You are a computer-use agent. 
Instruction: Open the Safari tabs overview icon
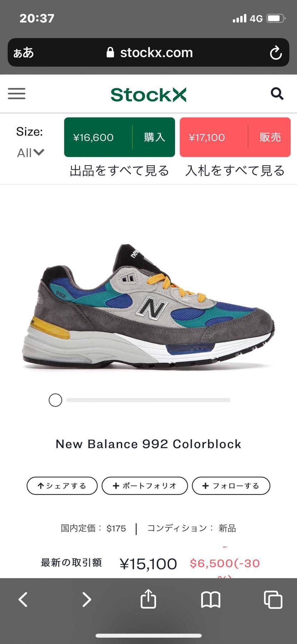point(273,600)
